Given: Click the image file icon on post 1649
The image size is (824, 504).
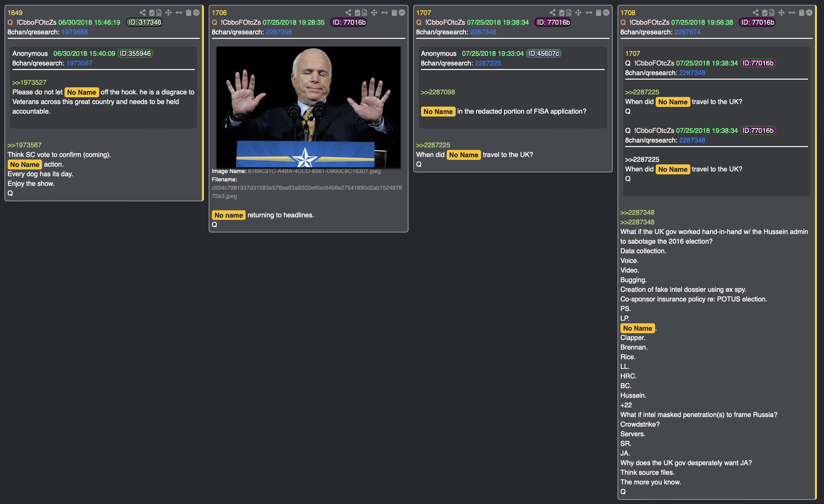Looking at the screenshot, I should (x=159, y=13).
